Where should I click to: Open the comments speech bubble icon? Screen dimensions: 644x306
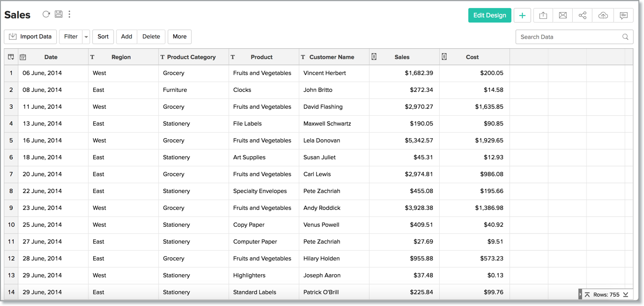623,15
